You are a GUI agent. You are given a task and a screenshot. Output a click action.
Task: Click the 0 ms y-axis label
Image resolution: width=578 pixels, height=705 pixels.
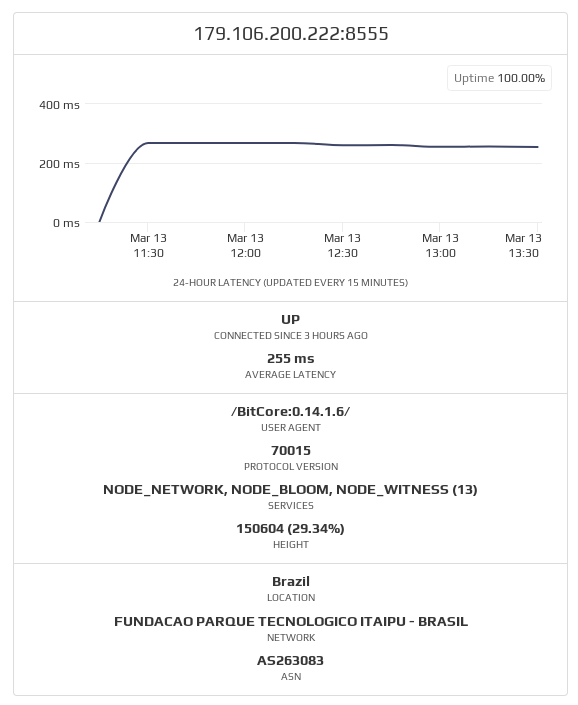click(x=66, y=223)
